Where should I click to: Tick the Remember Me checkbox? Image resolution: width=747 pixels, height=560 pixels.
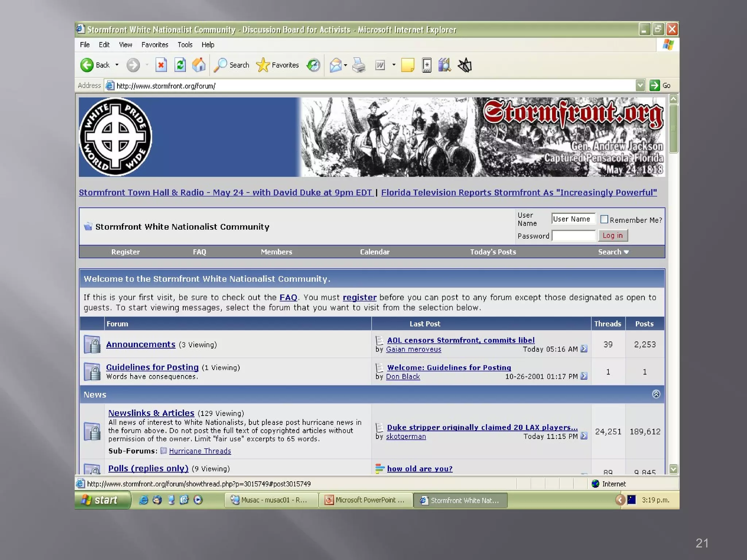604,219
